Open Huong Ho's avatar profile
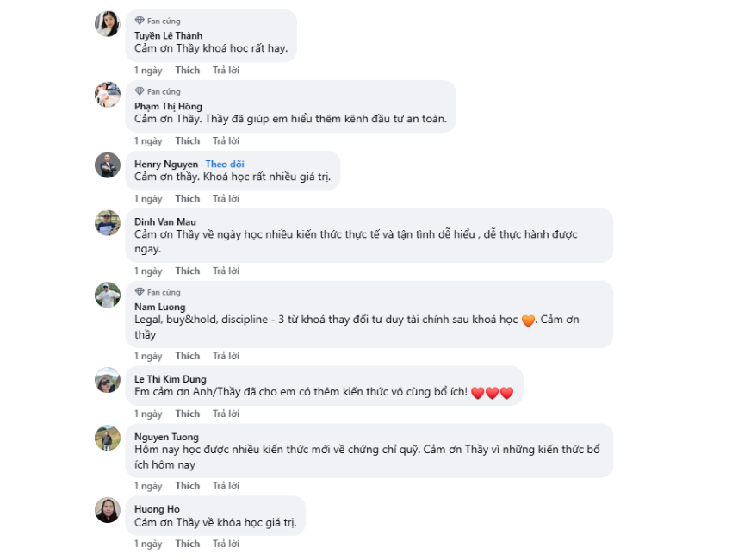 coord(107,510)
